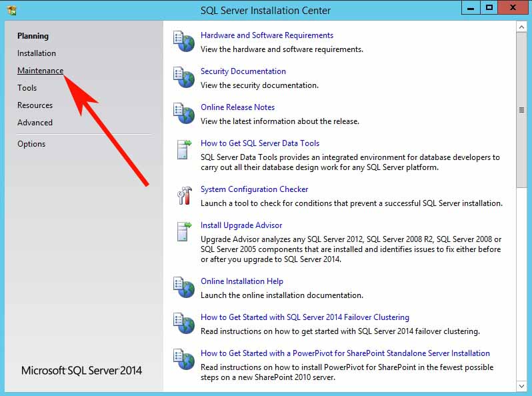Click the SQL Server setup title bar icon

pyautogui.click(x=11, y=11)
